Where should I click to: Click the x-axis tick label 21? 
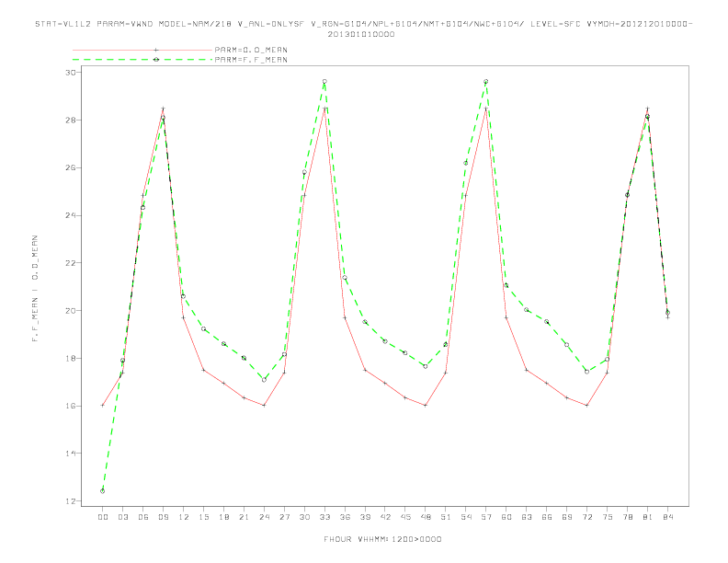coord(244,517)
